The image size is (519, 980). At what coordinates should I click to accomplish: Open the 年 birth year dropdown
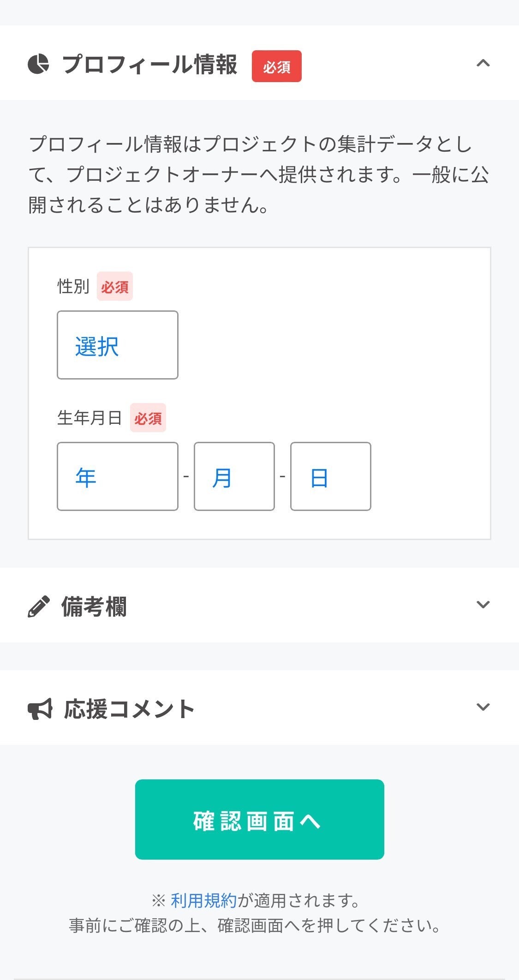[x=117, y=476]
